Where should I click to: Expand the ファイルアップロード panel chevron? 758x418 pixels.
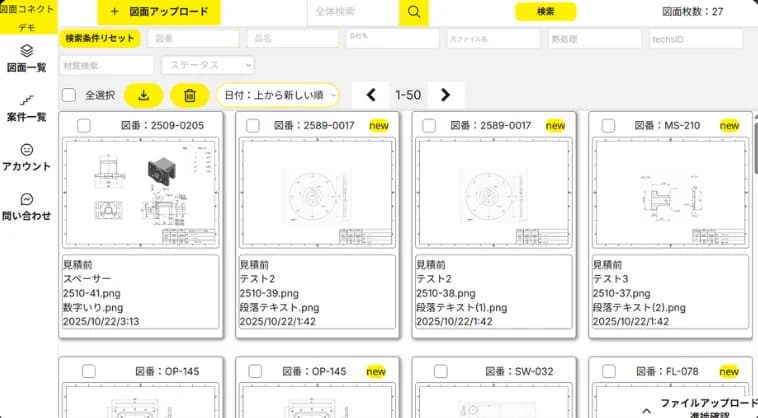click(x=646, y=411)
